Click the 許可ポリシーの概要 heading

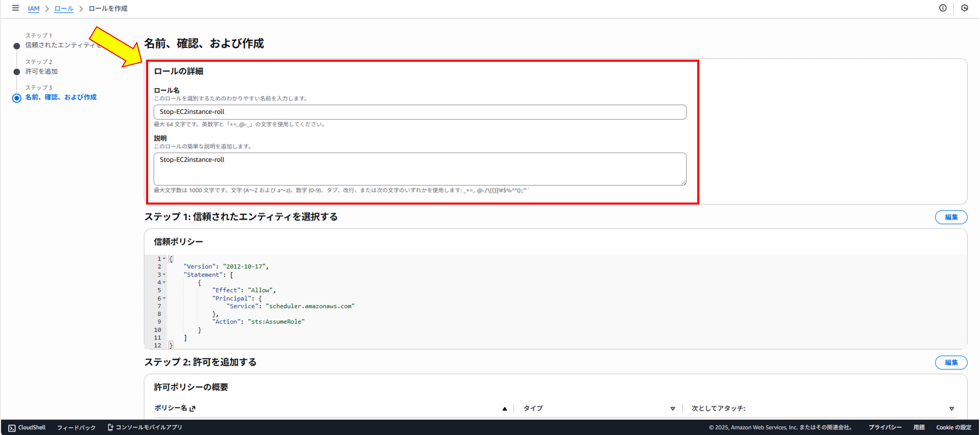point(191,387)
